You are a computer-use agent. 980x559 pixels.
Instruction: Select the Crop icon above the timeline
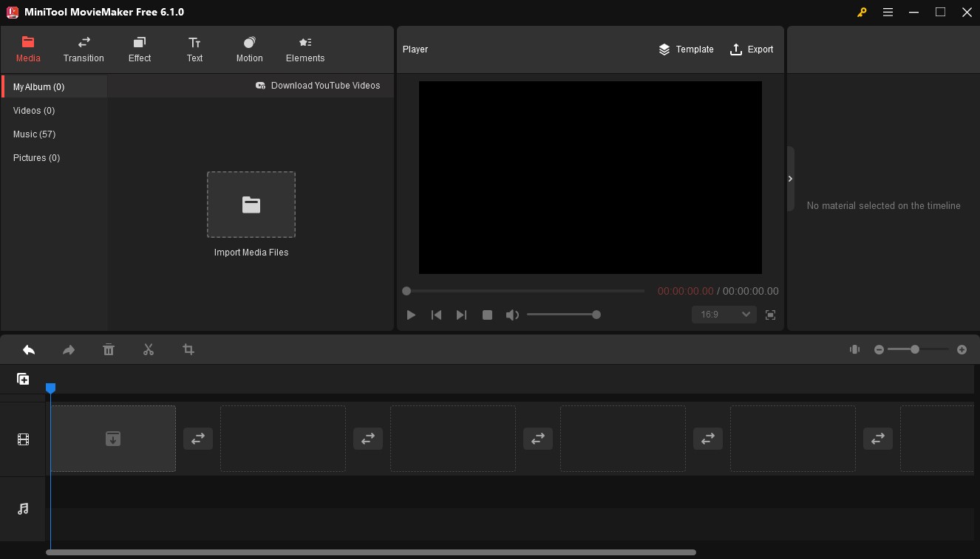(x=188, y=349)
